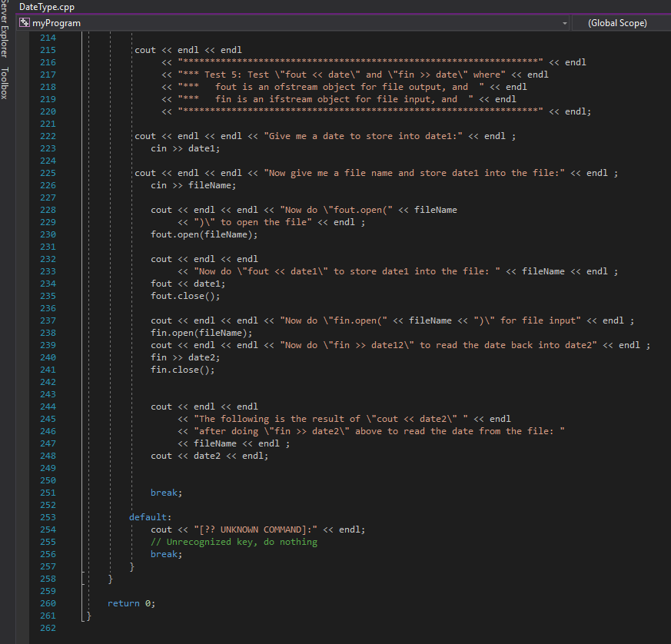Click line number 254 in the margin
671x644 pixels.
tap(48, 529)
